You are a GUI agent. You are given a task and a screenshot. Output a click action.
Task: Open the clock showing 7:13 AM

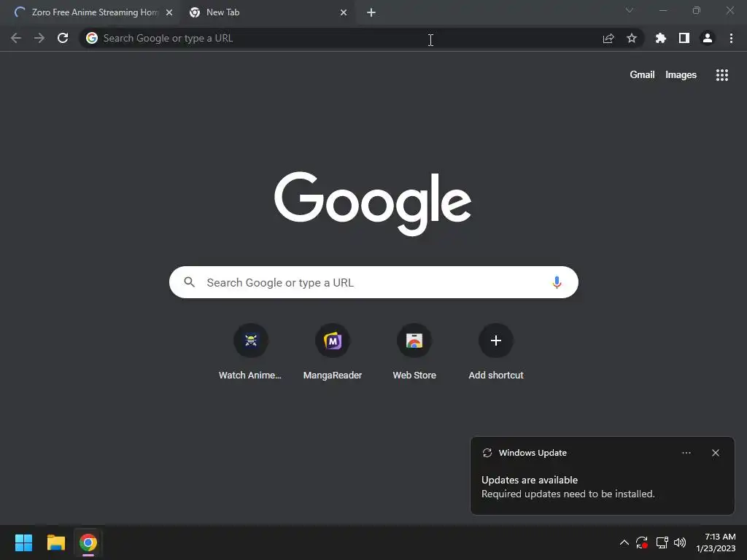coord(716,542)
